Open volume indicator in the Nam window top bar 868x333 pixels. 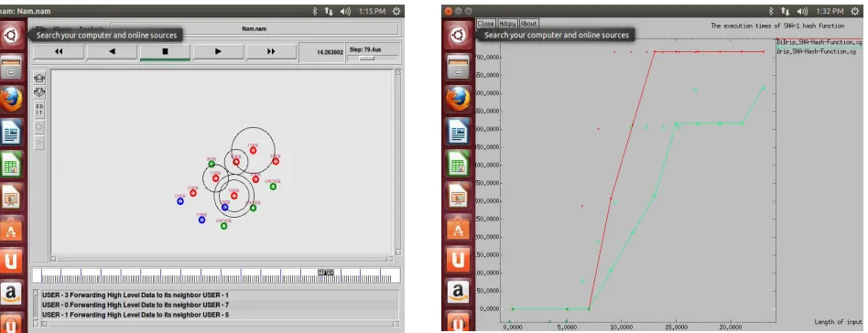click(345, 11)
